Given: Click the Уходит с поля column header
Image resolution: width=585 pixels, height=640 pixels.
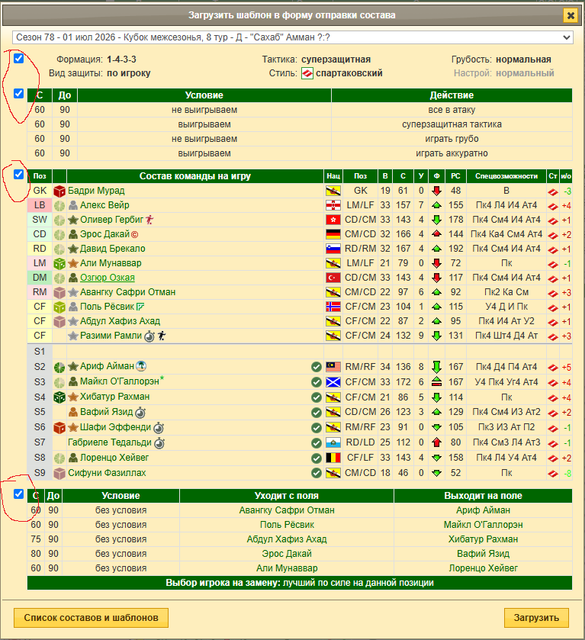Looking at the screenshot, I should click(287, 496).
